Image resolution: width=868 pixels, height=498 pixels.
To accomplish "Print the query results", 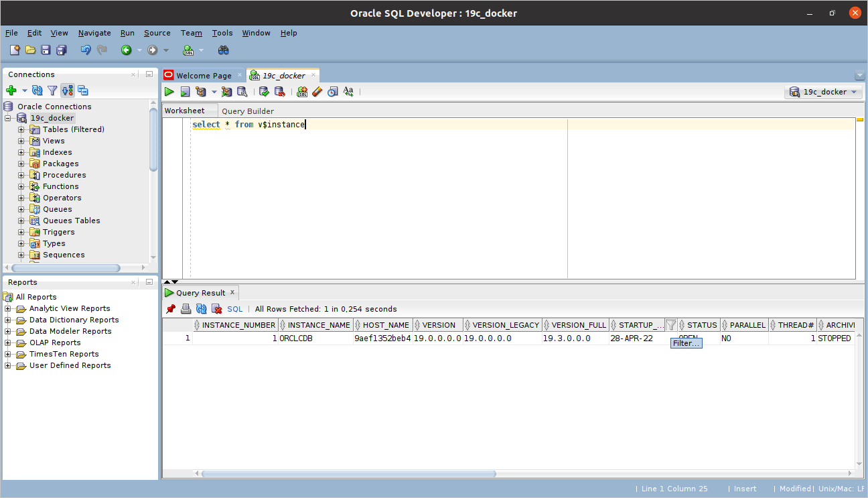I will [186, 308].
